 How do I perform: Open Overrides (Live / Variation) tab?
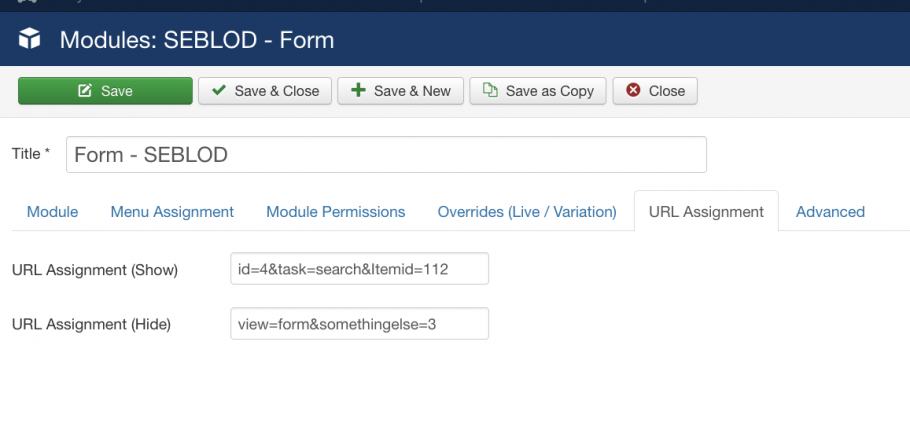(527, 212)
